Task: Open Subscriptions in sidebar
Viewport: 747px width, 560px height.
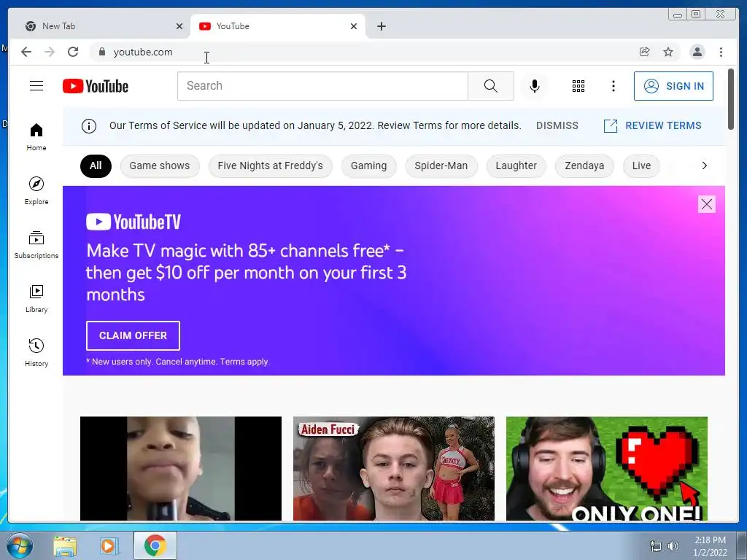Action: (x=36, y=245)
